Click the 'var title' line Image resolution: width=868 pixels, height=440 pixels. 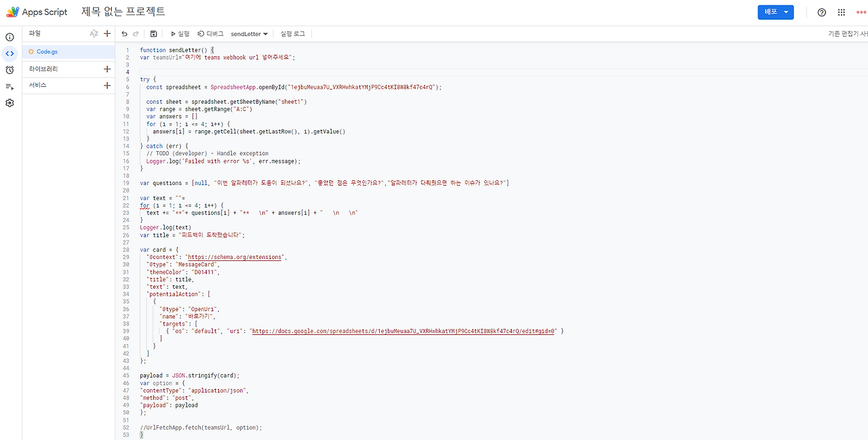192,235
